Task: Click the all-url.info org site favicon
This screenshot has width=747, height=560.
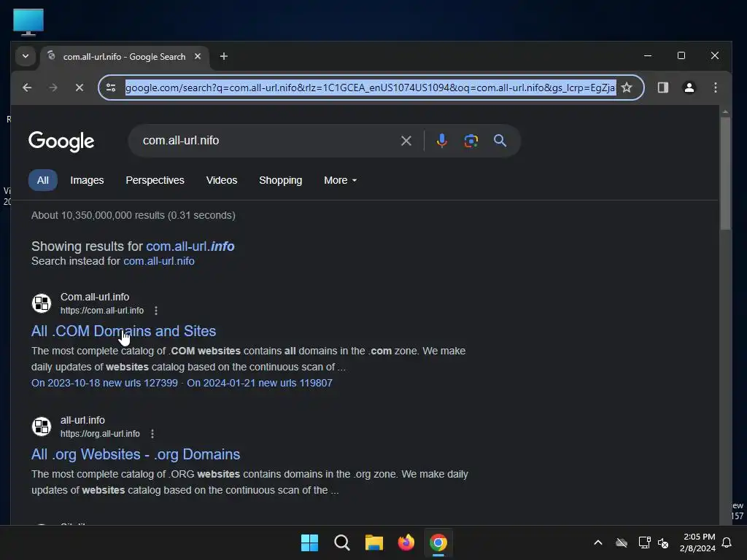Action: point(42,427)
